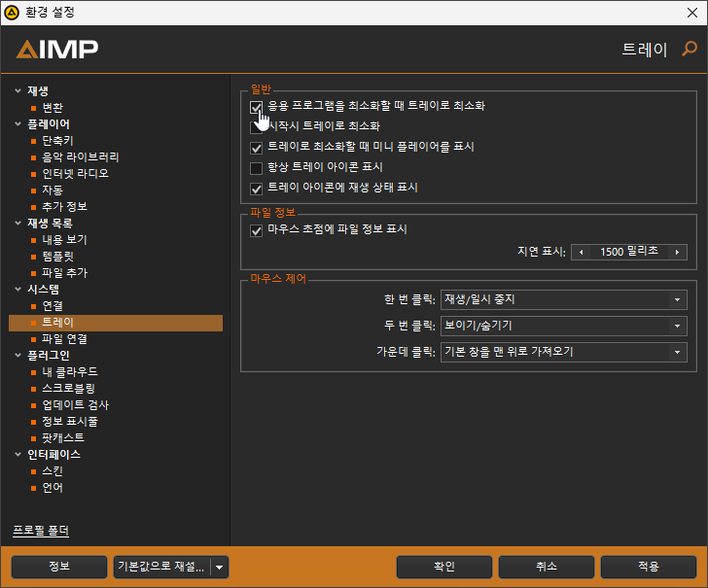This screenshot has height=588, width=708.
Task: Click the 플러그인 section label
Action: point(49,356)
